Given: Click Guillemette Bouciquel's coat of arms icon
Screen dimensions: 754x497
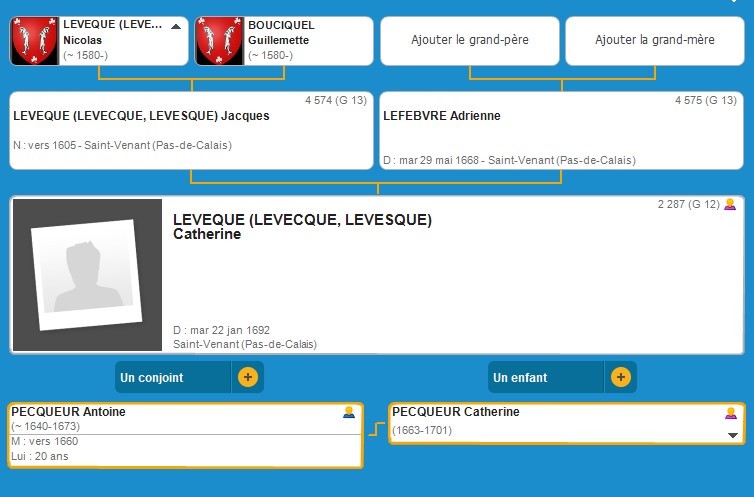Looking at the screenshot, I should click(220, 41).
